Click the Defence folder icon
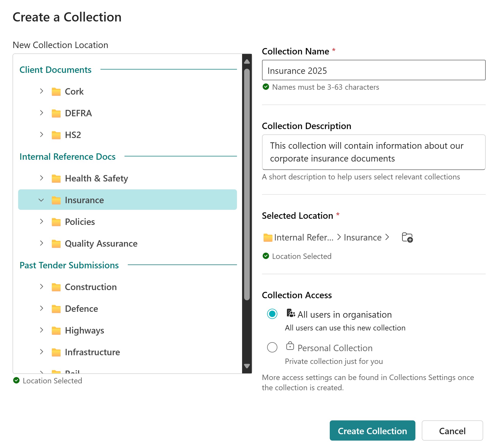The width and height of the screenshot is (500, 448). click(x=56, y=309)
